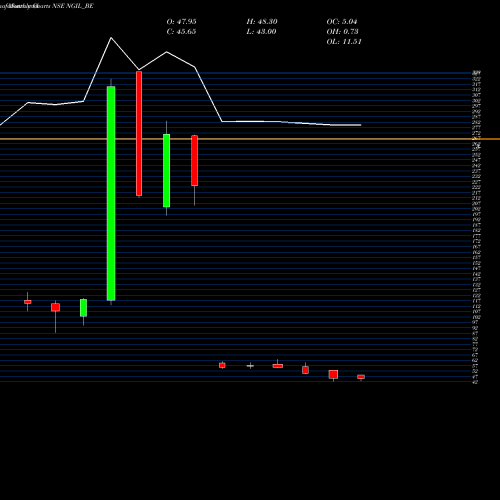The height and width of the screenshot is (500, 500).
Task: Select the tallest red candlestick
Action: [x=139, y=133]
